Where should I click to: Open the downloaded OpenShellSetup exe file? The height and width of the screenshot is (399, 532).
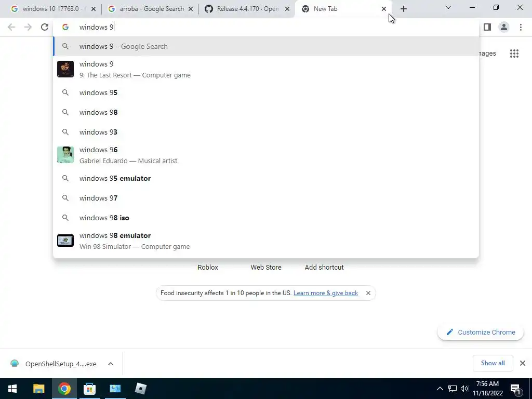click(54, 364)
